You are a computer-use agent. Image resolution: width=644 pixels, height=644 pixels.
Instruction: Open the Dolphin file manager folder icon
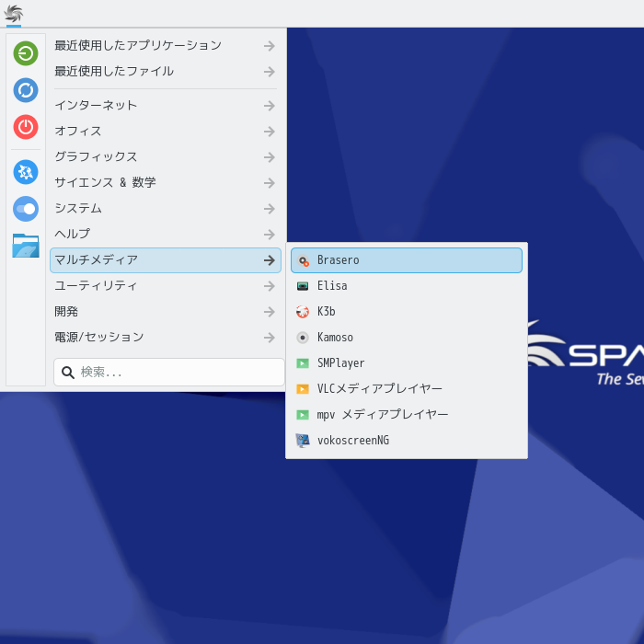26,246
